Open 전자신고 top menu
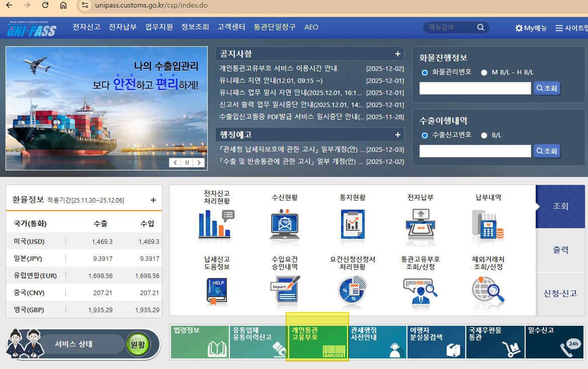Screen dimensions: 588x369 [x=86, y=27]
